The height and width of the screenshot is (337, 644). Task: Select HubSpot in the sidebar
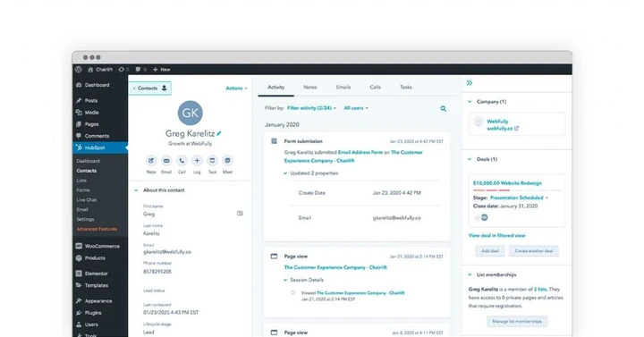coord(100,147)
